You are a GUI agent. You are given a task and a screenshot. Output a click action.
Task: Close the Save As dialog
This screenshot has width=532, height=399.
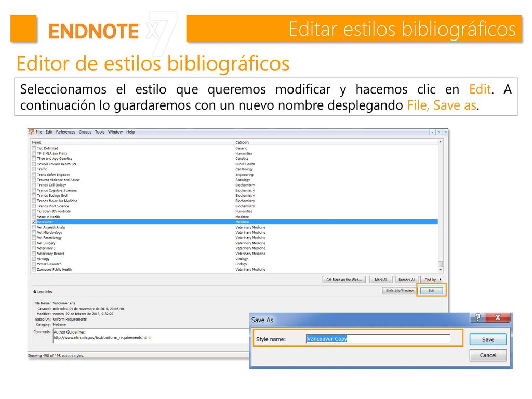click(x=498, y=317)
